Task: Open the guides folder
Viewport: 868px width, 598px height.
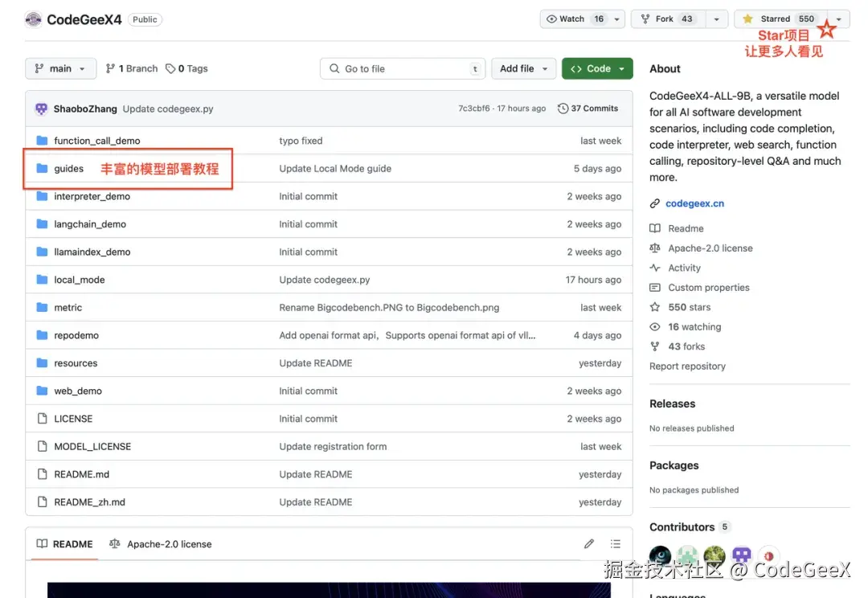Action: coord(68,168)
